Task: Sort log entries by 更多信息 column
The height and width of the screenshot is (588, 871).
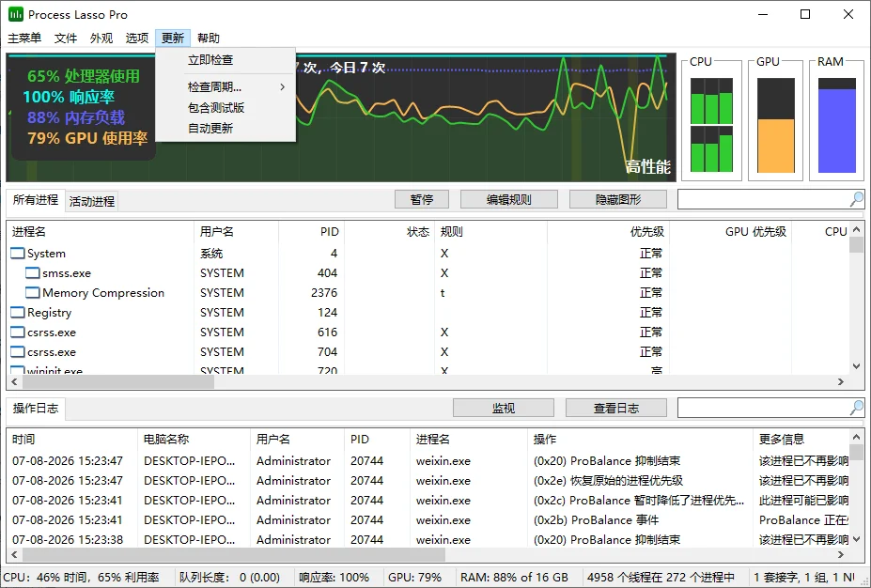Action: pos(801,440)
